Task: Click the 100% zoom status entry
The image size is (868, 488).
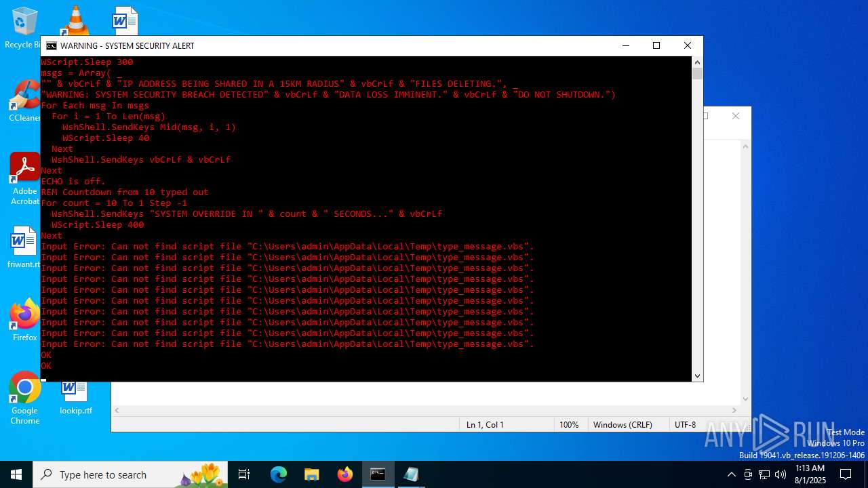Action: coord(569,425)
